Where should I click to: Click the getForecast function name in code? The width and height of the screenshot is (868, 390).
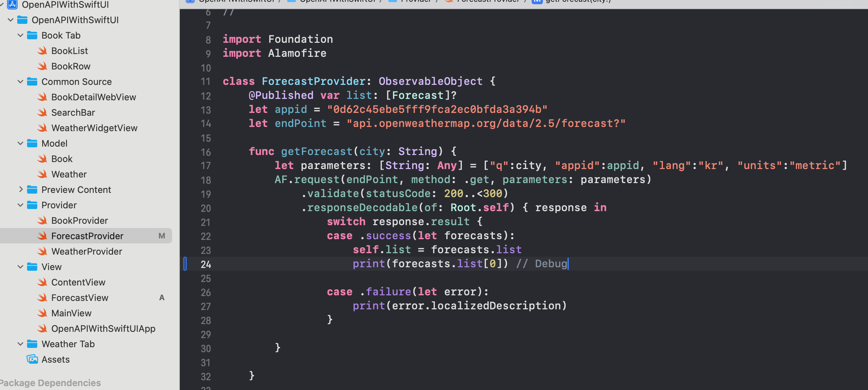point(316,152)
